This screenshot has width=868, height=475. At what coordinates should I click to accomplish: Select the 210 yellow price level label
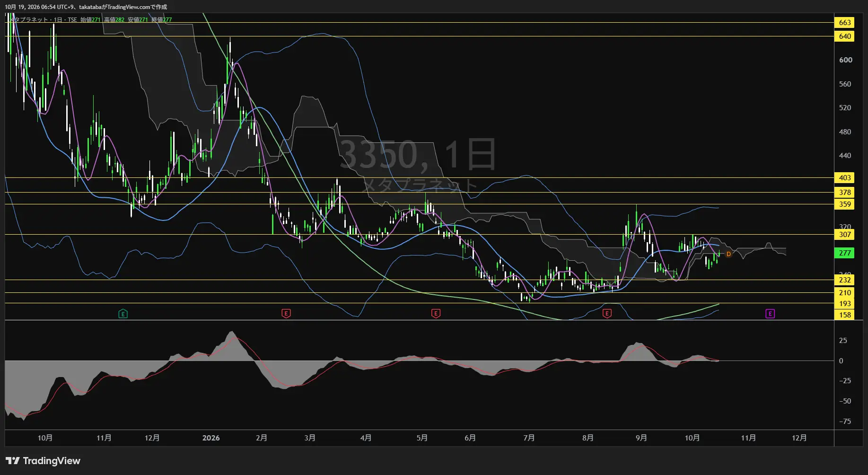click(x=845, y=293)
